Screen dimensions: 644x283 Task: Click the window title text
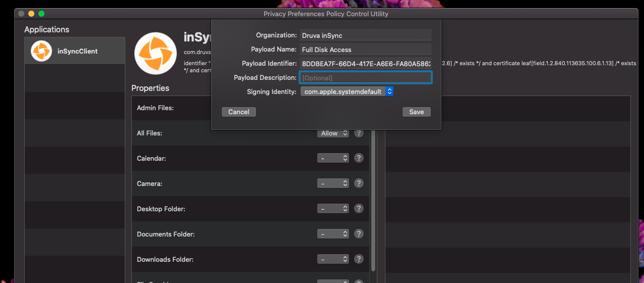(x=326, y=14)
